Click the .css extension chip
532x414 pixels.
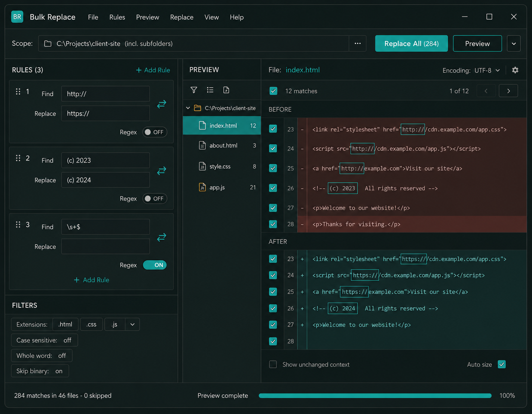point(91,324)
